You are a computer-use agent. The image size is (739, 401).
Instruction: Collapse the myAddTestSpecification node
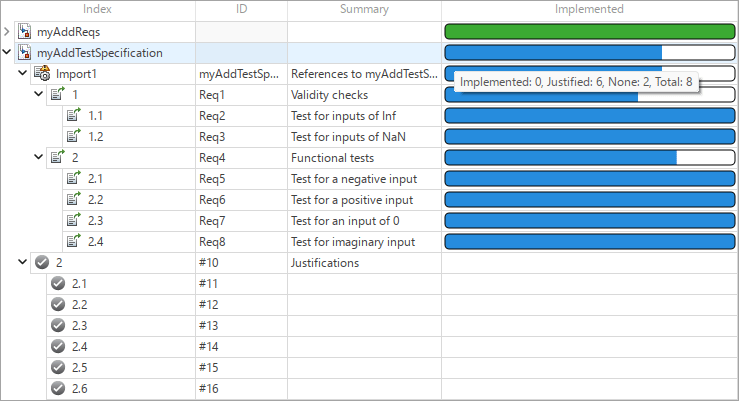click(8, 53)
